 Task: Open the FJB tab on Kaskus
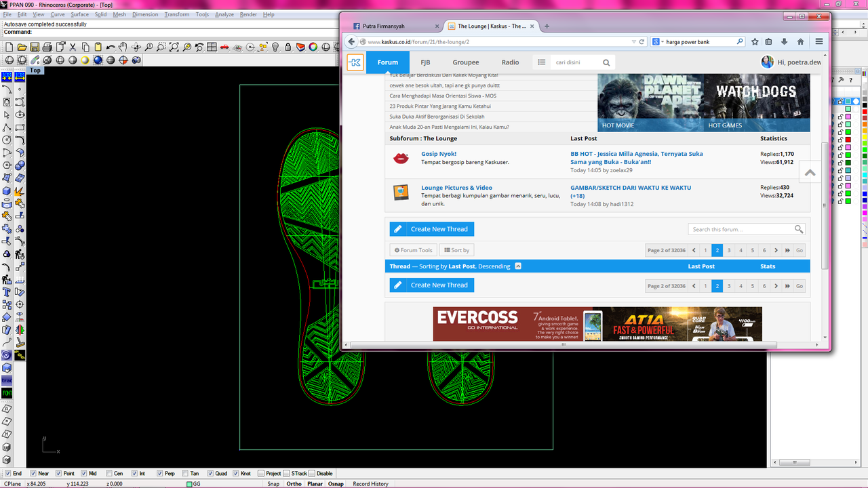[425, 62]
